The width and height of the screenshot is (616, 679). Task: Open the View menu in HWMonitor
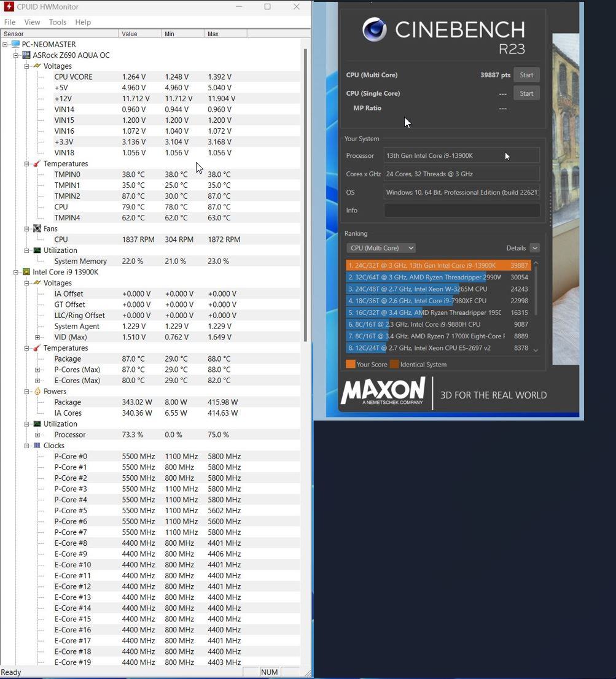32,22
